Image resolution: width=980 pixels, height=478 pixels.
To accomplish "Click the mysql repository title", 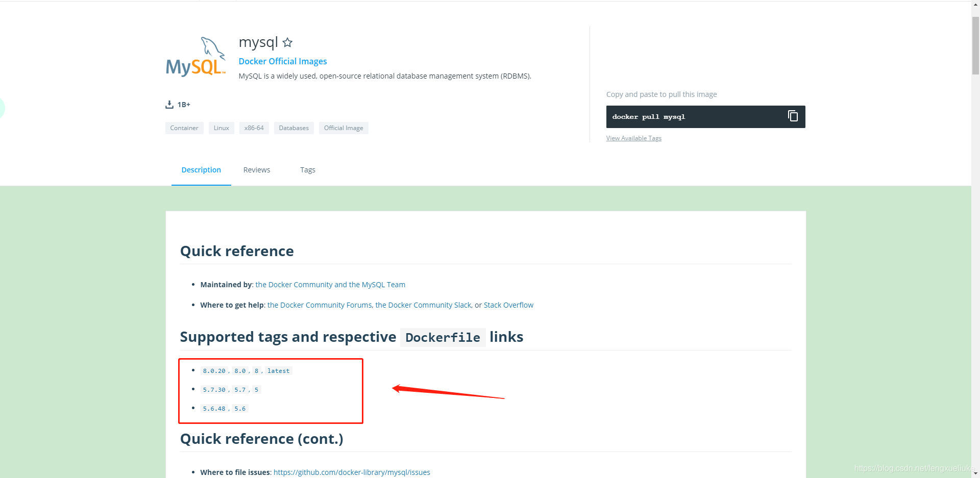I will coord(258,42).
